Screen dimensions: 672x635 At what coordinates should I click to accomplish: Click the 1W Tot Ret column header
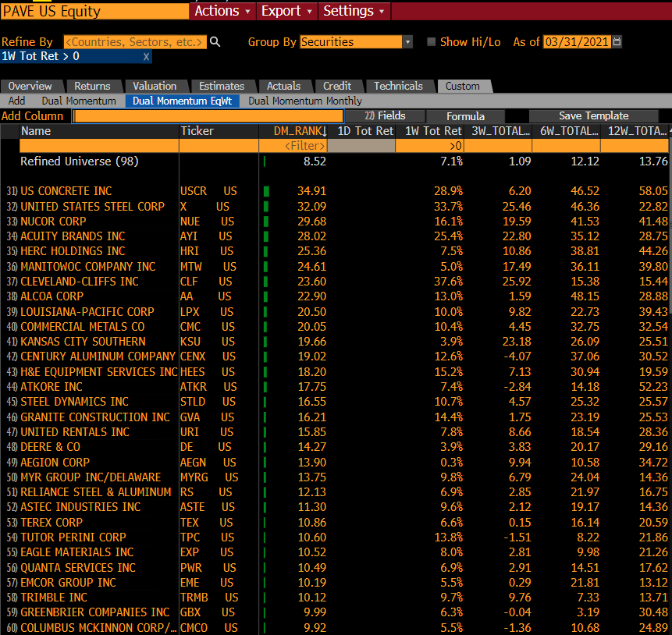(429, 131)
